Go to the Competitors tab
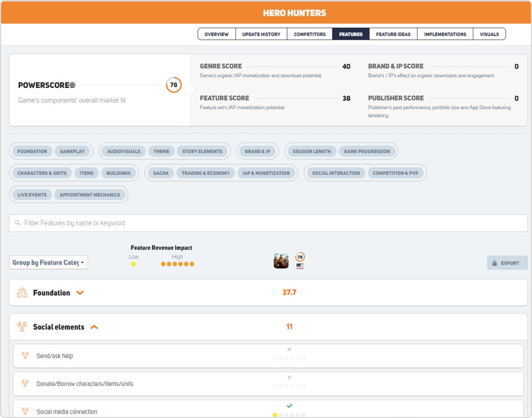The image size is (532, 418). coord(310,34)
